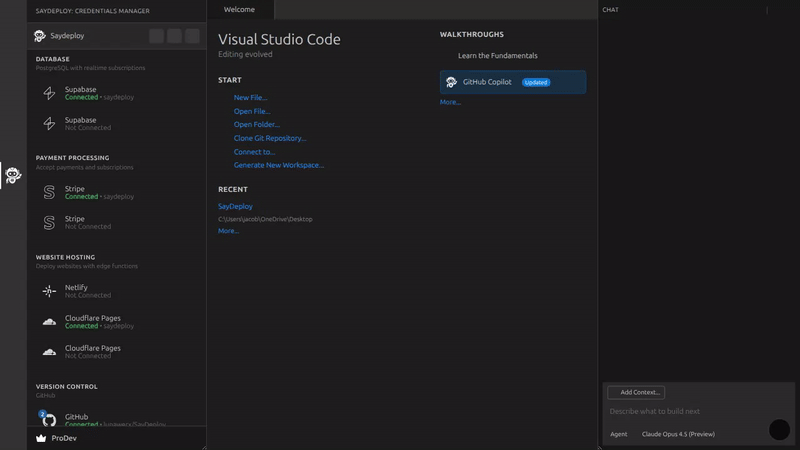Click the DATABASE section heading
This screenshot has height=450, width=800.
[x=53, y=59]
